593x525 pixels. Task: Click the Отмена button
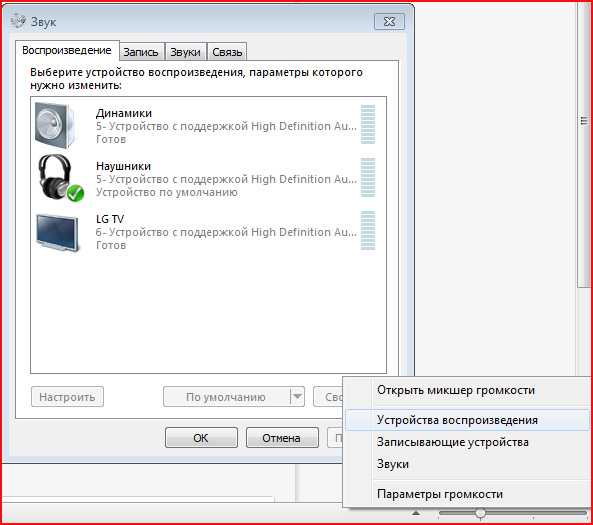coord(282,438)
